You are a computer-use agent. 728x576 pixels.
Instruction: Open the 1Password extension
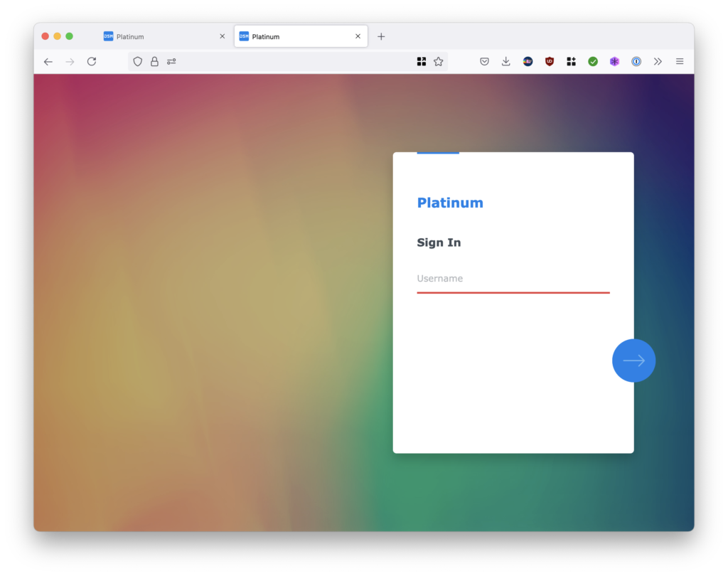[636, 61]
